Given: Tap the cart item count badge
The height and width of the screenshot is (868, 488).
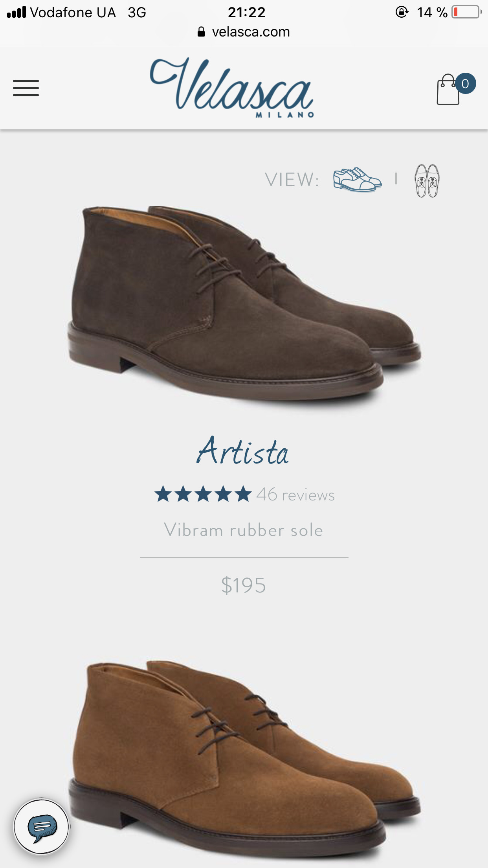Looking at the screenshot, I should tap(466, 83).
